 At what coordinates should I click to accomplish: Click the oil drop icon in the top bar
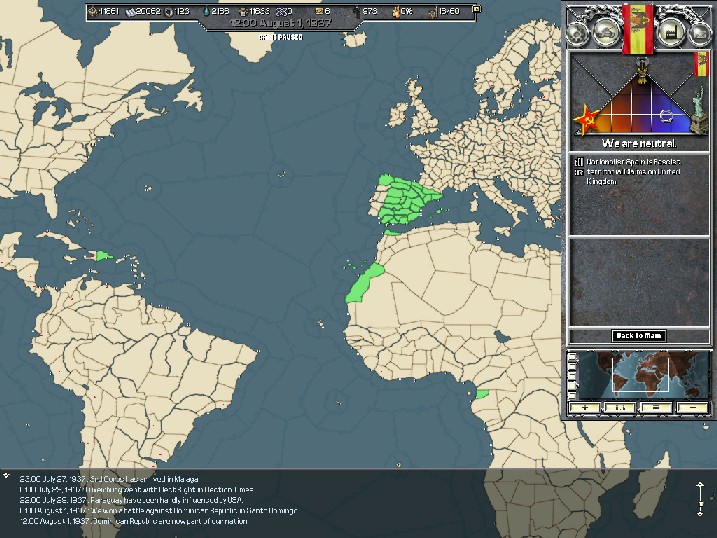coord(206,11)
